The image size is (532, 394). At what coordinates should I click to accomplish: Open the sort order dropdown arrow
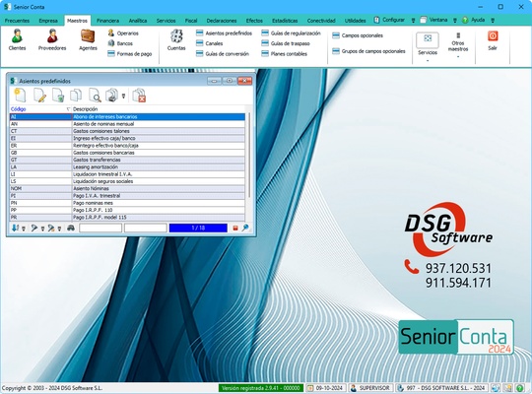pyautogui.click(x=24, y=229)
